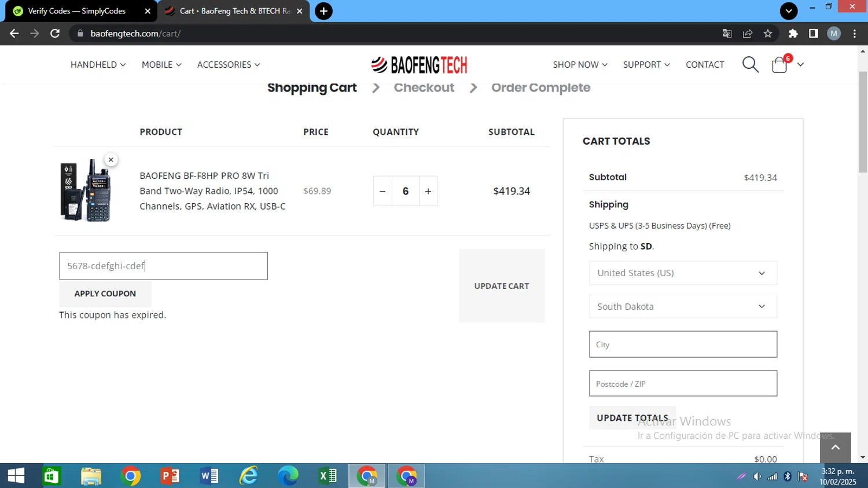Click the coupon code input field
868x488 pixels.
point(163,266)
